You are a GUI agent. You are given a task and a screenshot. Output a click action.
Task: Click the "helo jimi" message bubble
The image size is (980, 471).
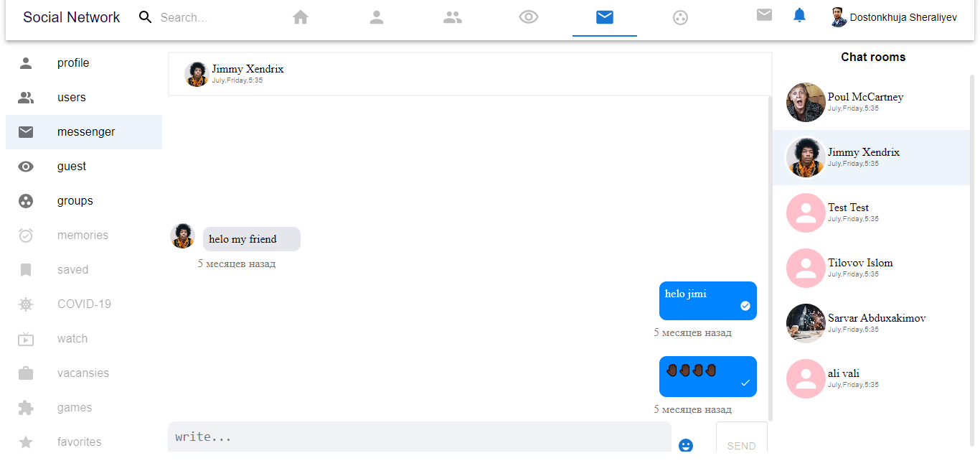click(x=708, y=301)
